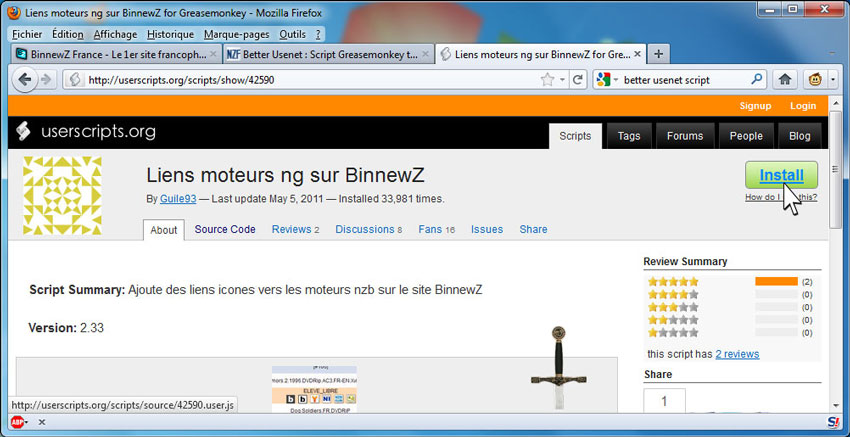Viewport: 850px width, 437px height.
Task: Open Adblock Plus dropdown arrow
Action: click(x=26, y=422)
